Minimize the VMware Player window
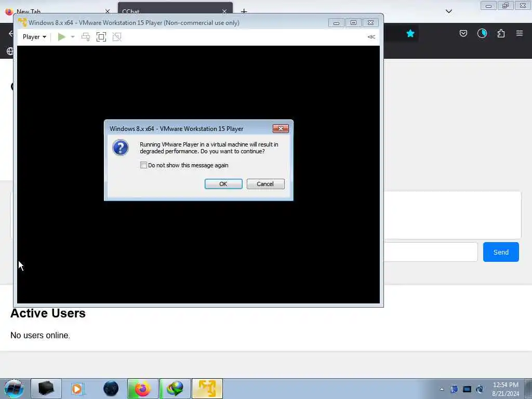This screenshot has height=399, width=532. coord(336,23)
